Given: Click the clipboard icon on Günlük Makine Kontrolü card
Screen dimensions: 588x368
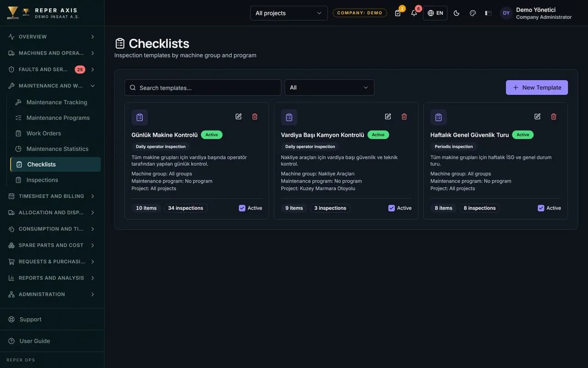Looking at the screenshot, I should coord(140,117).
